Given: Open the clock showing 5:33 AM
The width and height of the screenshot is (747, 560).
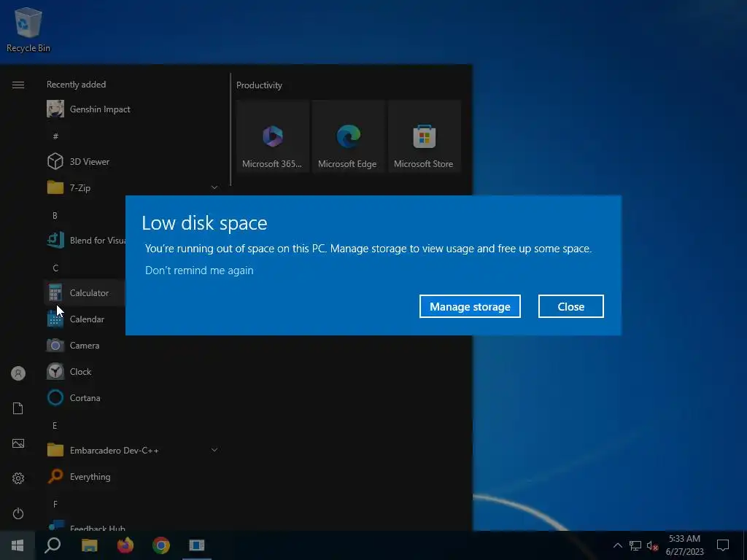Looking at the screenshot, I should pos(684,545).
